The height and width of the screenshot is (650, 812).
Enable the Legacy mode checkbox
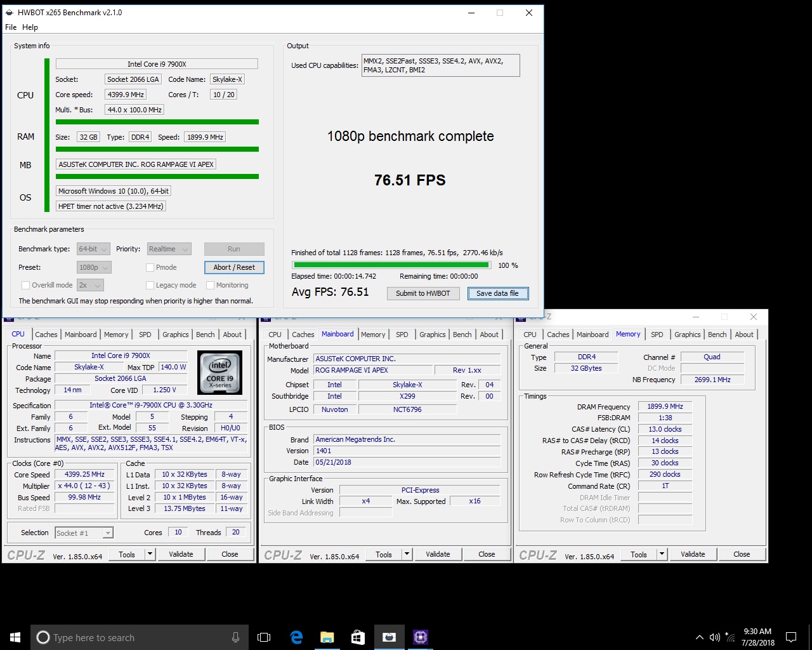[x=150, y=285]
